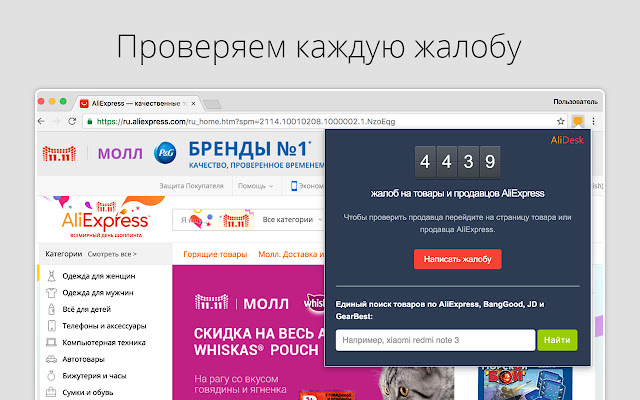Click the green padlock in address bar
Viewport: 640px width, 400px height.
[90, 121]
